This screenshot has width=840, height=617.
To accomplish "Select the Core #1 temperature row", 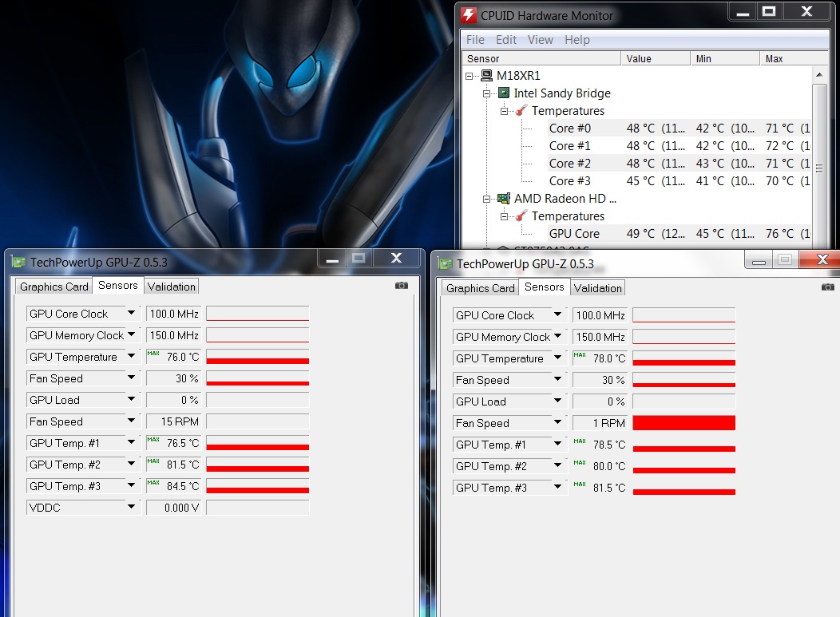I will [x=680, y=146].
